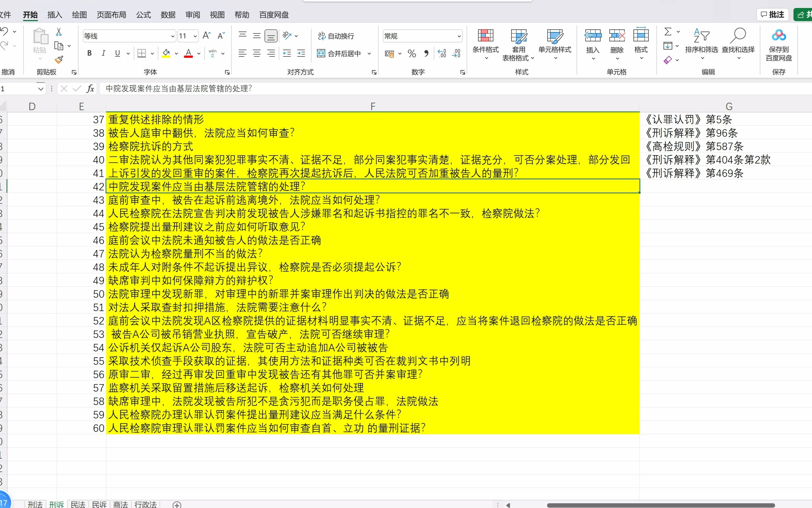Select top align icon
812x508 pixels.
(x=242, y=35)
